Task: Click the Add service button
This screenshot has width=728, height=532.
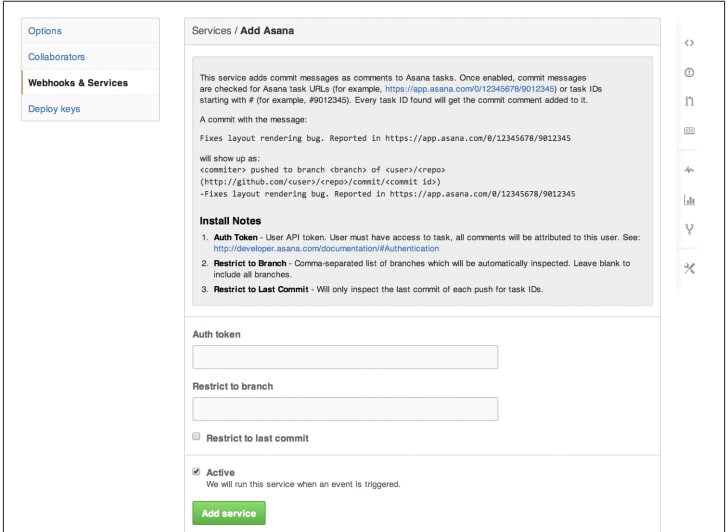Action: [x=229, y=513]
